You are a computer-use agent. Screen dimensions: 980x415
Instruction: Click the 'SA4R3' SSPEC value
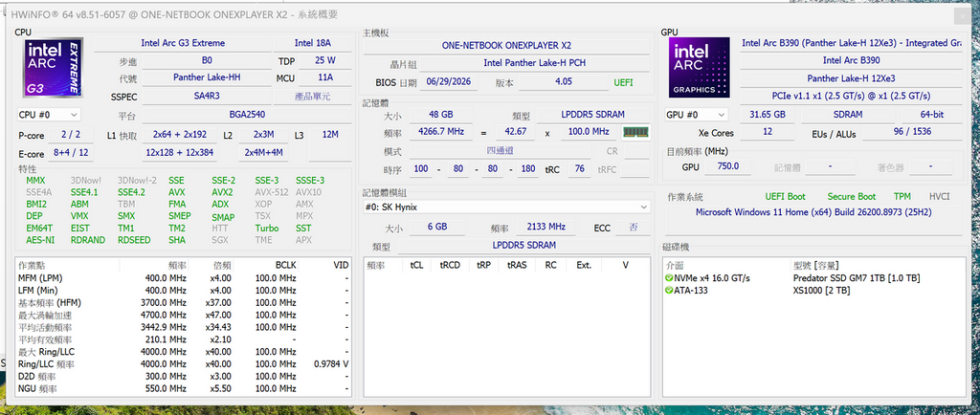pyautogui.click(x=207, y=97)
